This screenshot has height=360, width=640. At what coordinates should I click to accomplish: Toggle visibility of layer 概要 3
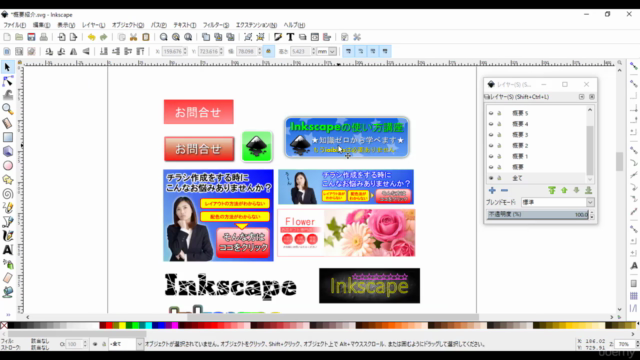491,135
